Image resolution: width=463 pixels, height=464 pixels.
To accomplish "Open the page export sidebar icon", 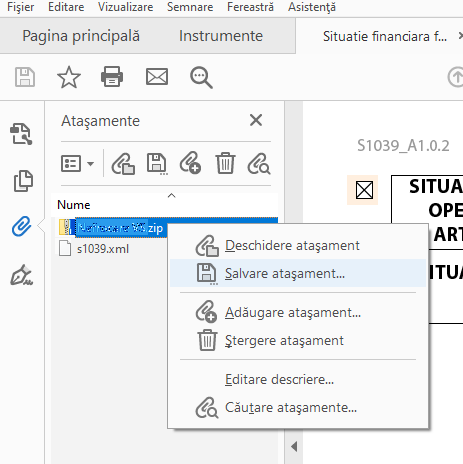I will [21, 134].
